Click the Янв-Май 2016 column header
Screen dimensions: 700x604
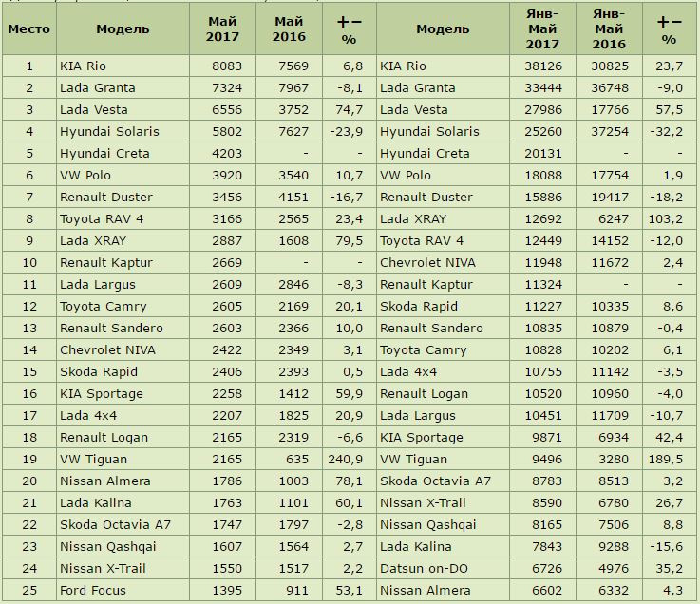(x=608, y=29)
